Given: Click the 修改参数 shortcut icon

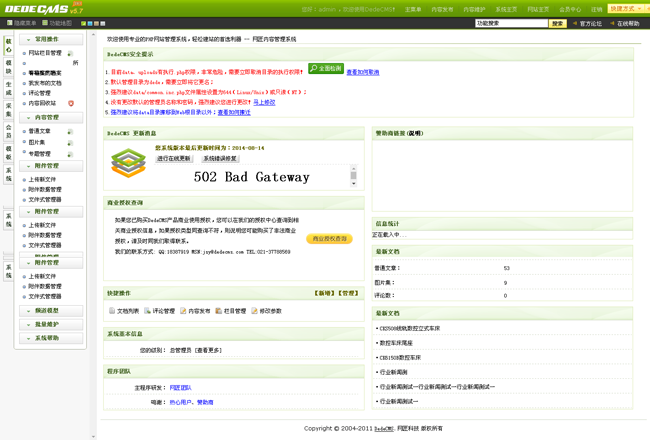Looking at the screenshot, I should (254, 311).
